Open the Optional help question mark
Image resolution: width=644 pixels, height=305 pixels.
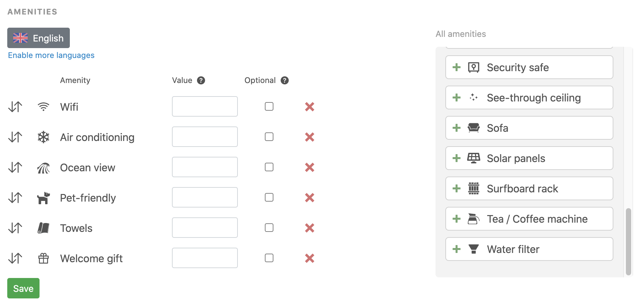coord(285,80)
